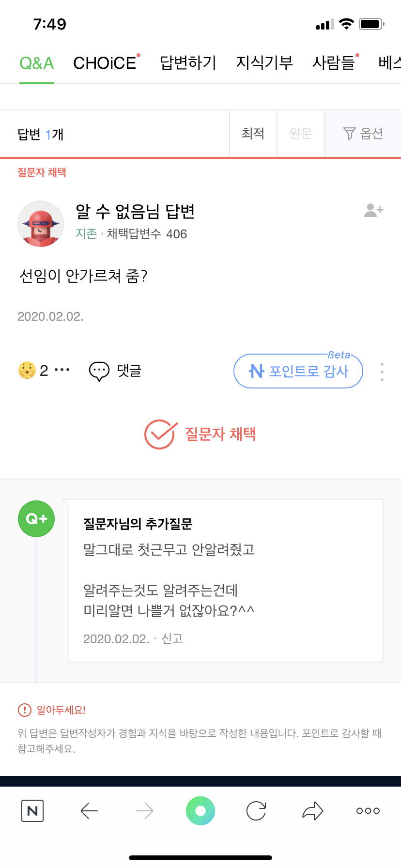
Task: Open the 답변하기 tab
Action: point(188,63)
